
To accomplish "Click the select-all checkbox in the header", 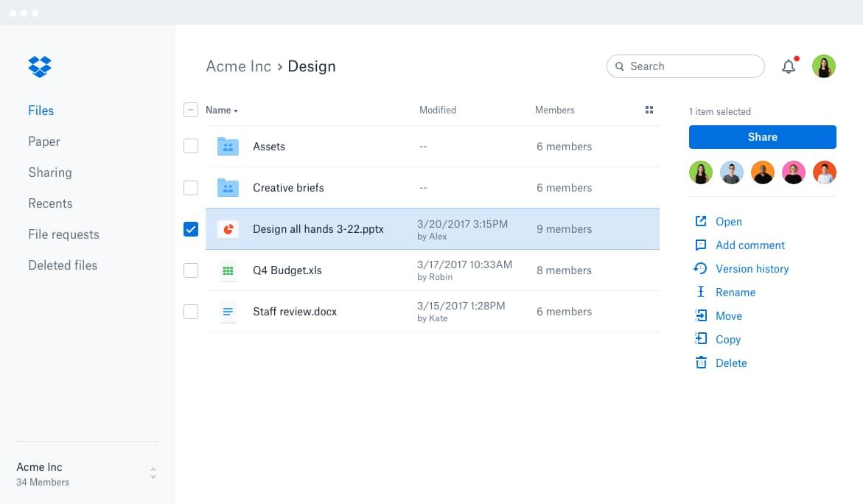I will coord(191,109).
